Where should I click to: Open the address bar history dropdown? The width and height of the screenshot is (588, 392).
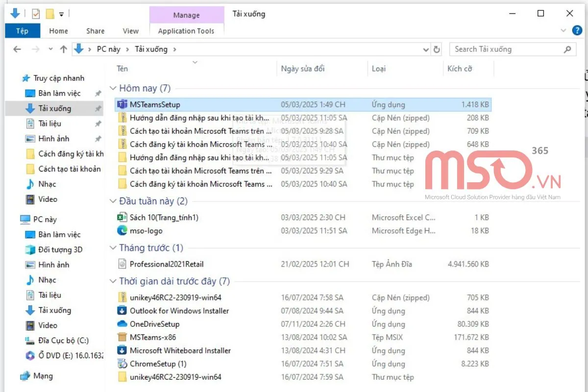tap(426, 49)
